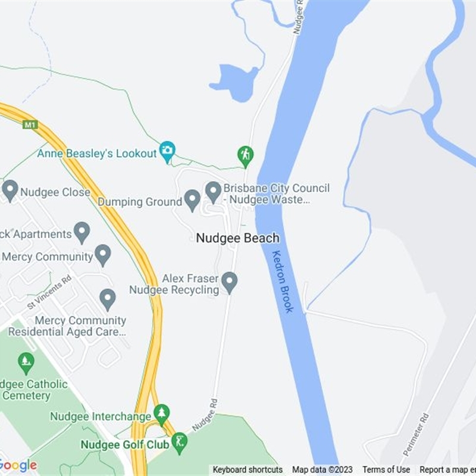Click Anne Beasley's Lookout camera pin

(x=168, y=152)
